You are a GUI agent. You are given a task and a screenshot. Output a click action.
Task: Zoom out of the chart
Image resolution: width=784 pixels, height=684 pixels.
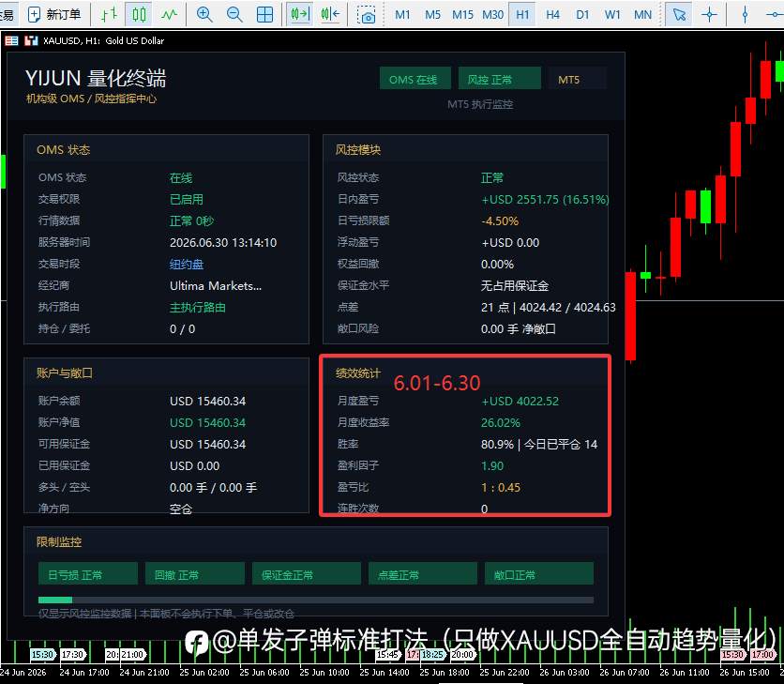(234, 14)
